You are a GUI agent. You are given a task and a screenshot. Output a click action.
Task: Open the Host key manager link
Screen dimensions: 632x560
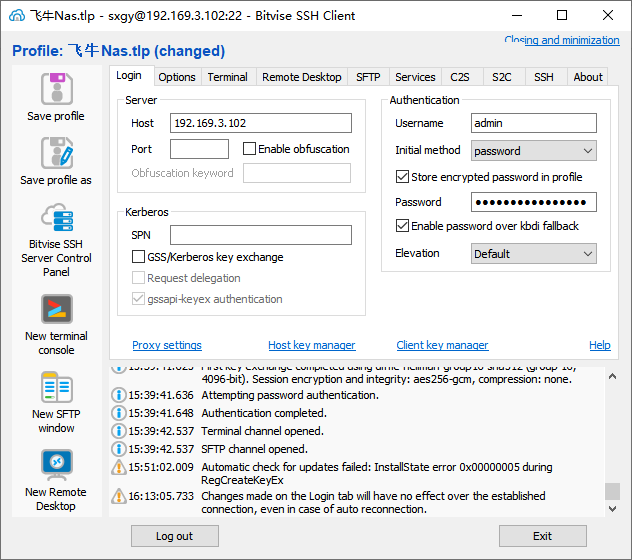(x=311, y=345)
